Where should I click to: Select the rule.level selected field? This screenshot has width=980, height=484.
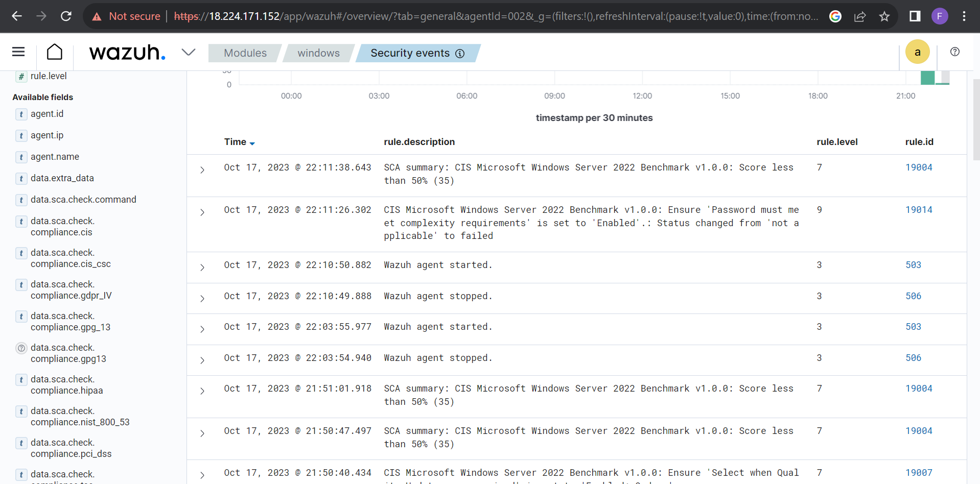(x=49, y=76)
